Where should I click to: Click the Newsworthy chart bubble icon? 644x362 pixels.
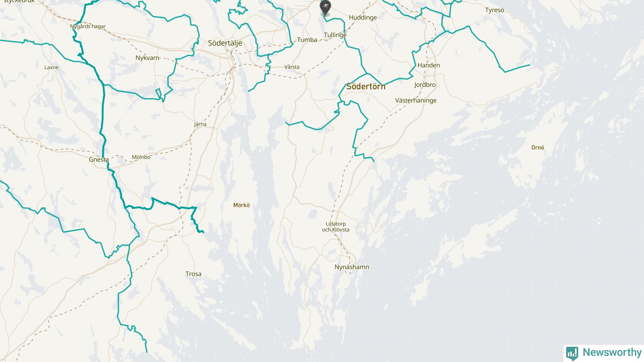(x=572, y=353)
